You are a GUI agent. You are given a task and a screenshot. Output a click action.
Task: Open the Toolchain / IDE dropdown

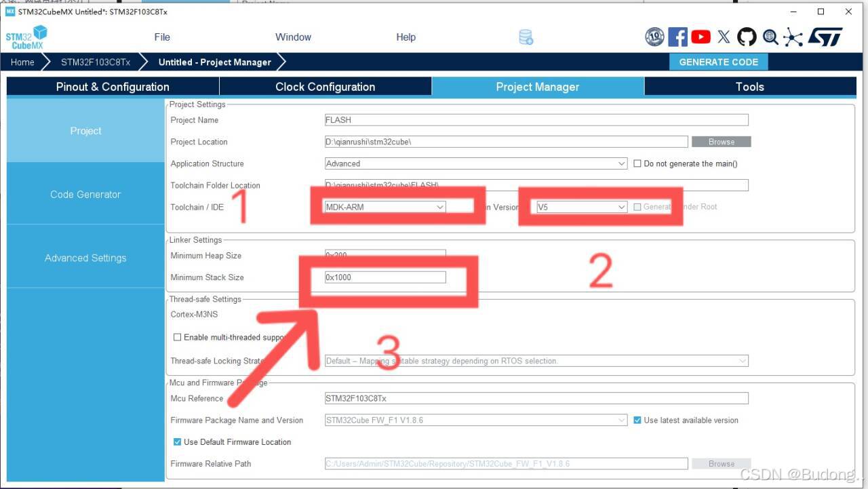[385, 207]
